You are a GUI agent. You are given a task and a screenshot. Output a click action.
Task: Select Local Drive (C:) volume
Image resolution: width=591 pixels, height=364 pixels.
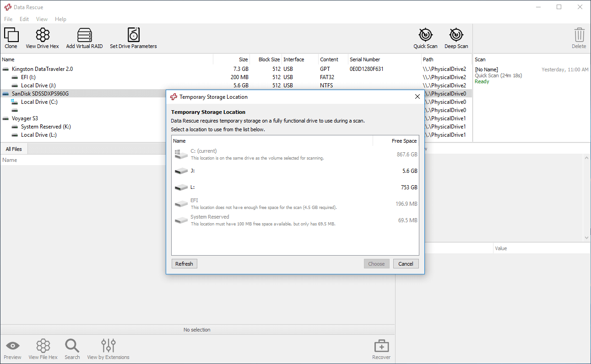tap(39, 102)
